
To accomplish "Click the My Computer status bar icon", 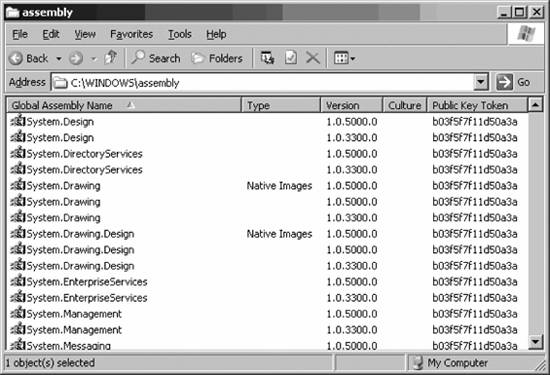I will click(417, 363).
